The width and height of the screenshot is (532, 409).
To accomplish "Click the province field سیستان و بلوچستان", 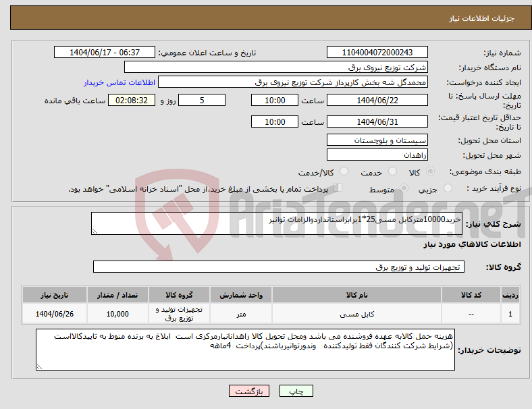I will pyautogui.click(x=377, y=140).
